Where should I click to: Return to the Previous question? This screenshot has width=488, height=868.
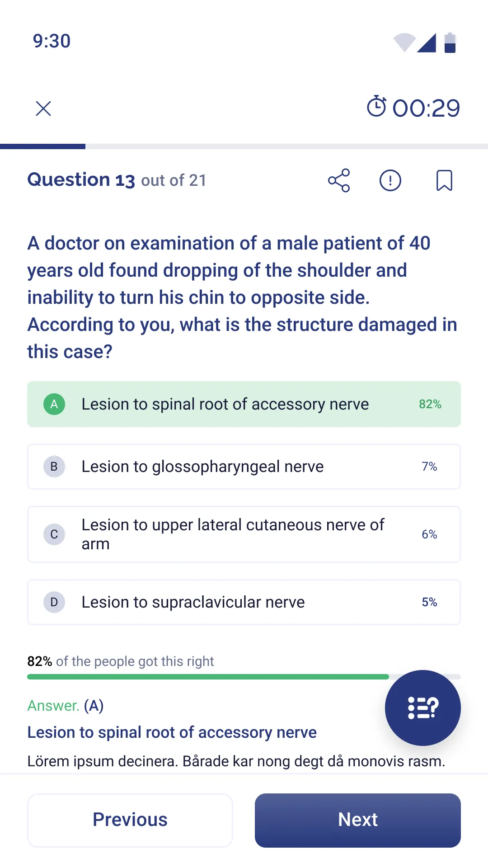coord(130,820)
